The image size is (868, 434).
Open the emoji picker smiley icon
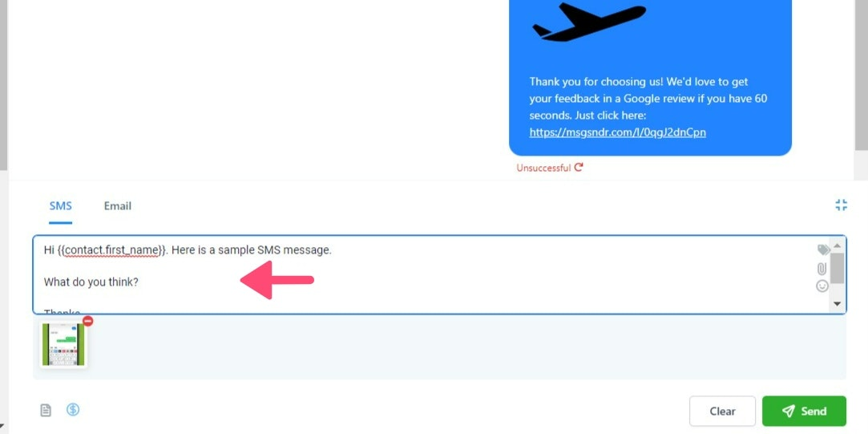[822, 286]
